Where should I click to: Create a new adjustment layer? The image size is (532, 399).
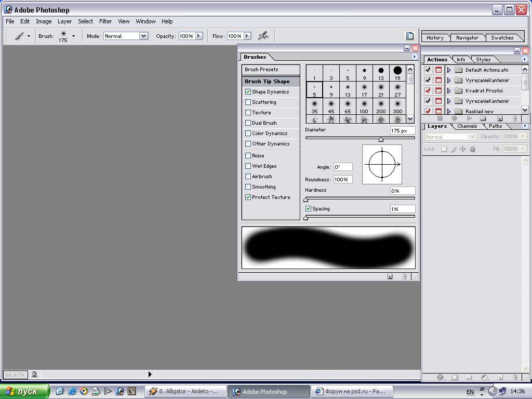485,377
